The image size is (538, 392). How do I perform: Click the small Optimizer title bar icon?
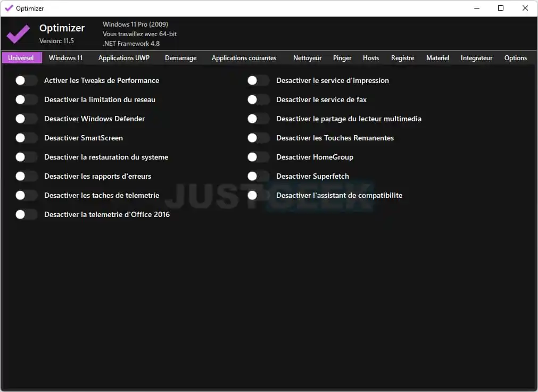tap(9, 8)
